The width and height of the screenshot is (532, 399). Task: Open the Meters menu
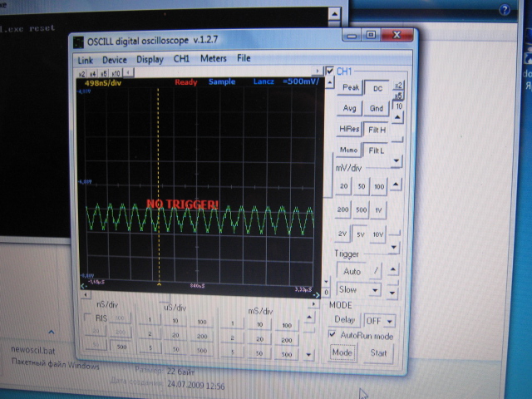(x=213, y=58)
